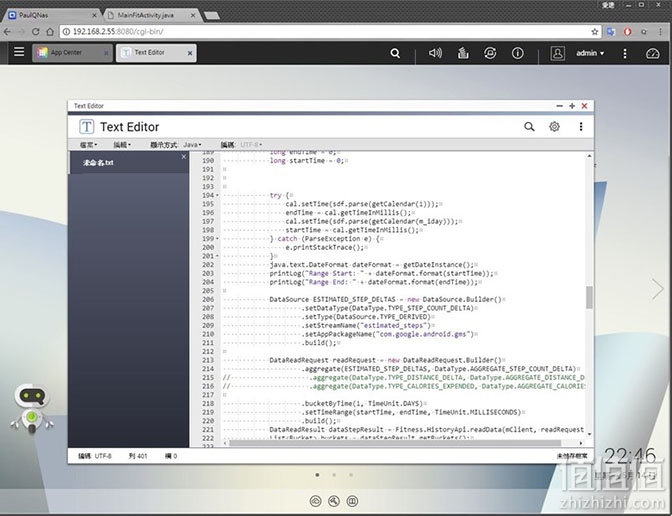Close the App Center desktop tab
The image size is (672, 516).
click(106, 53)
